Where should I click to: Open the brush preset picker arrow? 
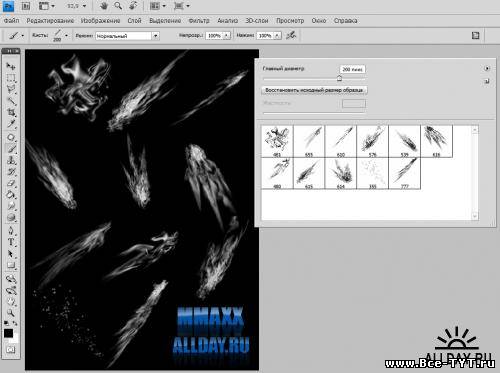coord(66,35)
